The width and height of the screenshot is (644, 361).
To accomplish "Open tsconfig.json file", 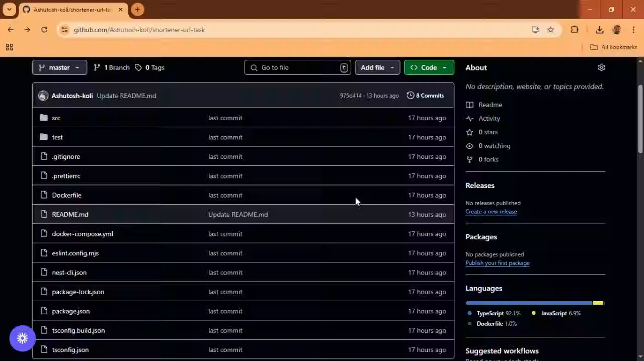I will [70, 350].
